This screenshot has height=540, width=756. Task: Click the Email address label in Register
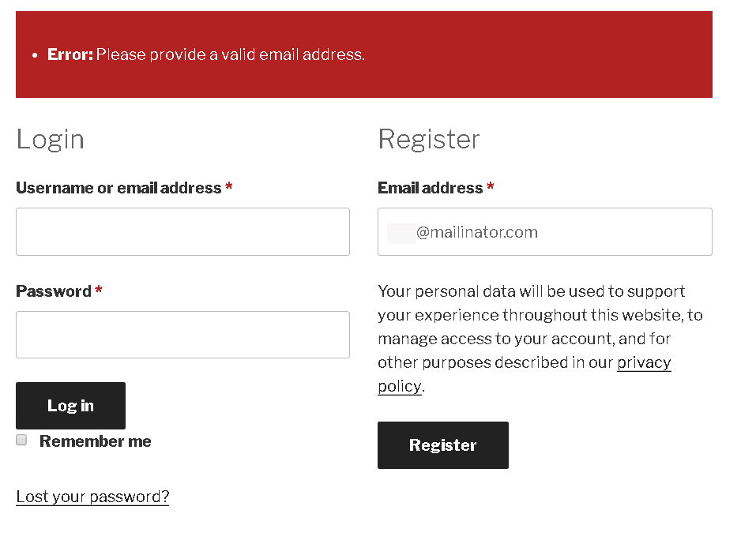click(430, 187)
